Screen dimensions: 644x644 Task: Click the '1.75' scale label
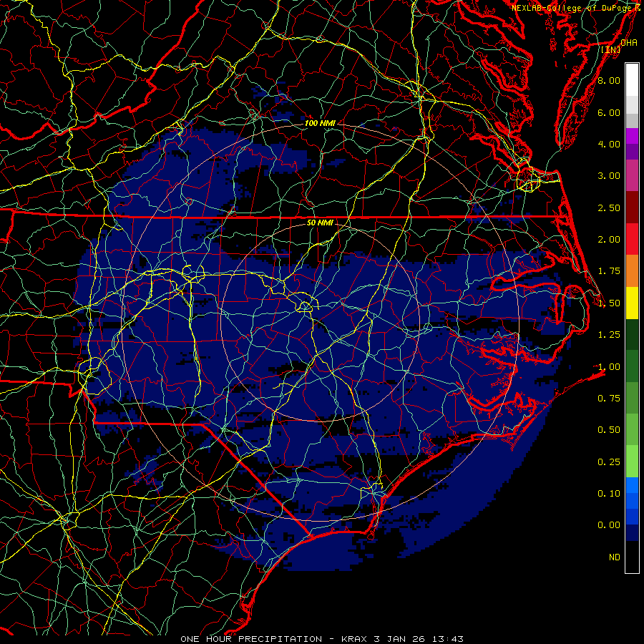[x=609, y=271]
